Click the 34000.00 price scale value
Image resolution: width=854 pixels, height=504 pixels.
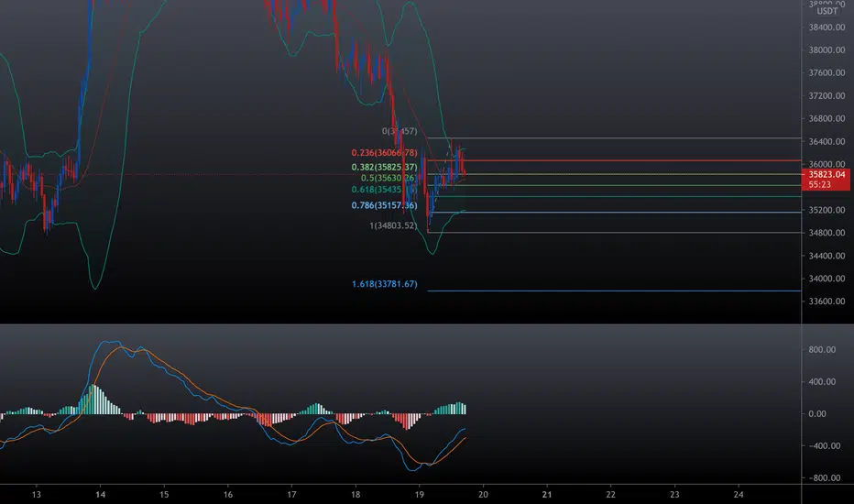point(827,279)
